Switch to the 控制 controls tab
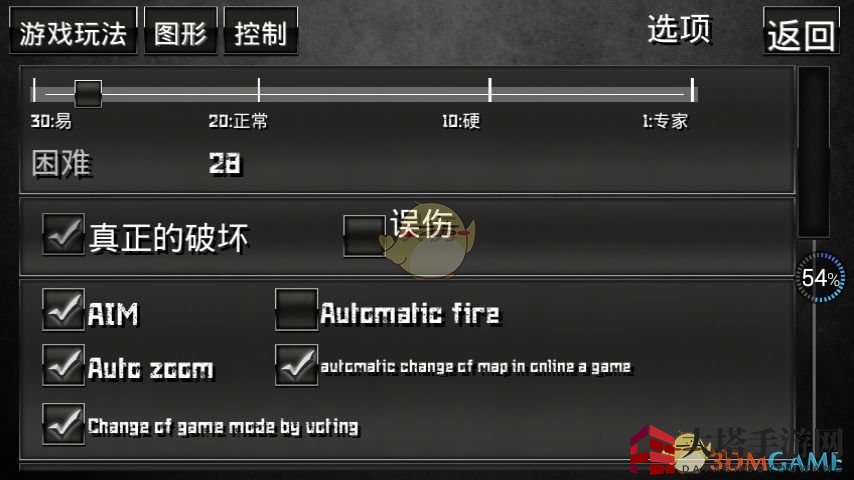This screenshot has height=480, width=854. pyautogui.click(x=261, y=31)
